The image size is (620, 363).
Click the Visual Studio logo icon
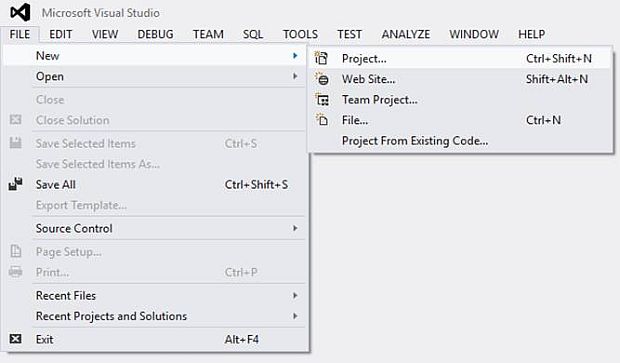[x=20, y=12]
